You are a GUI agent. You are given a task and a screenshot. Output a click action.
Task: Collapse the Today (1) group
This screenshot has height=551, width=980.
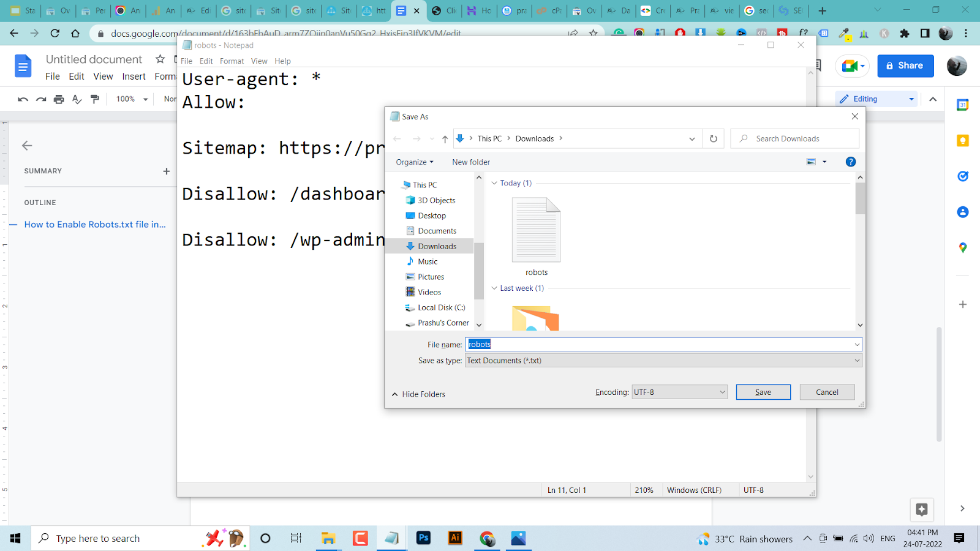[494, 183]
